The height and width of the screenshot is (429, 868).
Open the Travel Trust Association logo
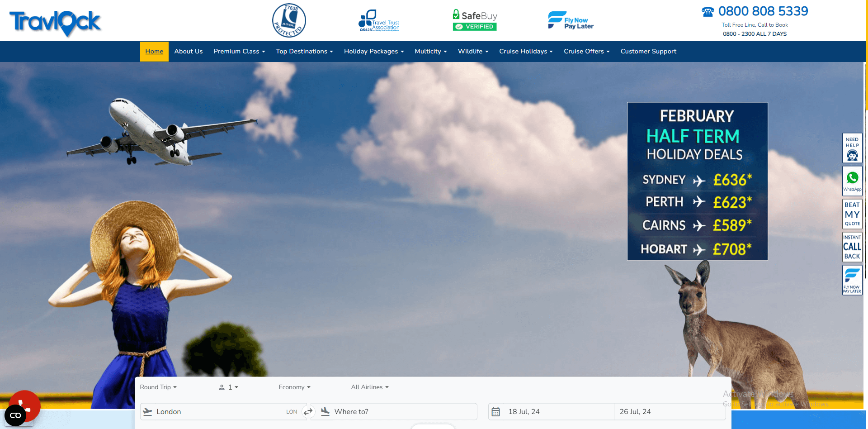[x=379, y=21]
